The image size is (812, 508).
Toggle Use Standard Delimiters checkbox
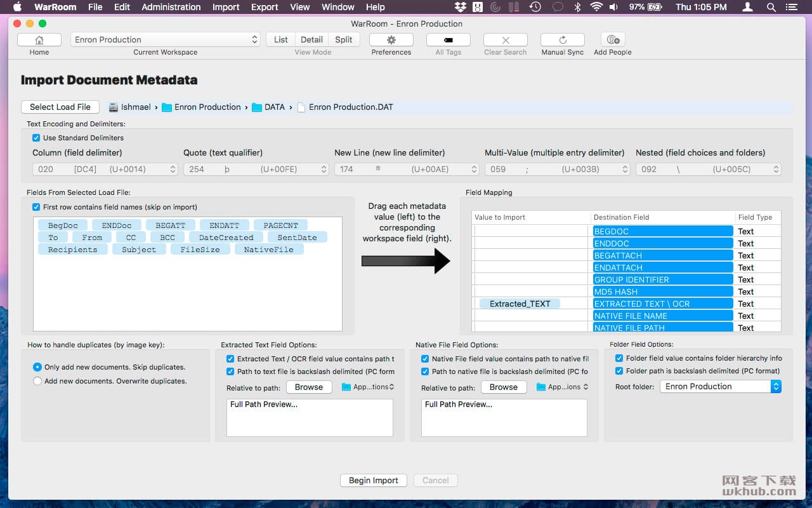36,138
